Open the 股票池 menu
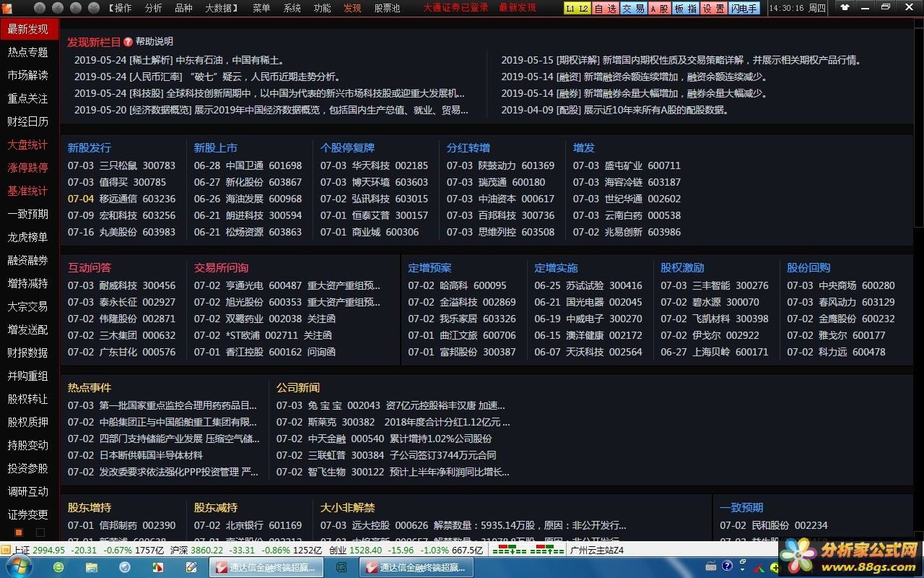This screenshot has width=924, height=578. [387, 8]
